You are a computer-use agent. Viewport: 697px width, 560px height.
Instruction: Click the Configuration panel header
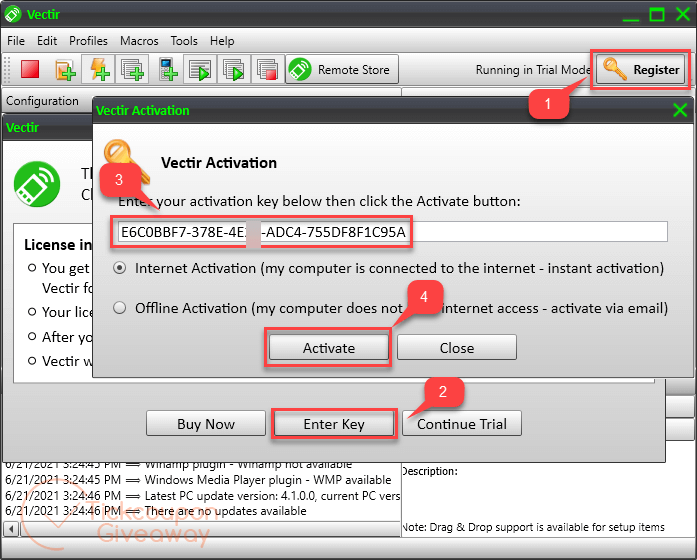tap(43, 101)
